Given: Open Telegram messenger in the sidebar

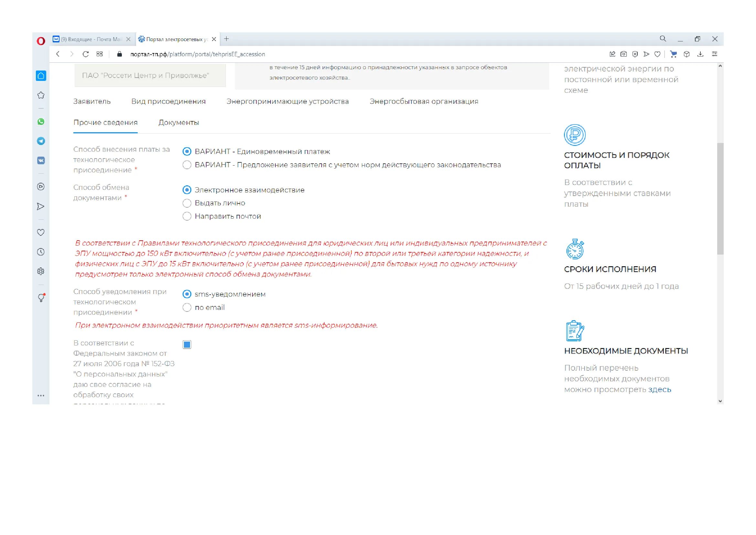Looking at the screenshot, I should click(x=41, y=141).
